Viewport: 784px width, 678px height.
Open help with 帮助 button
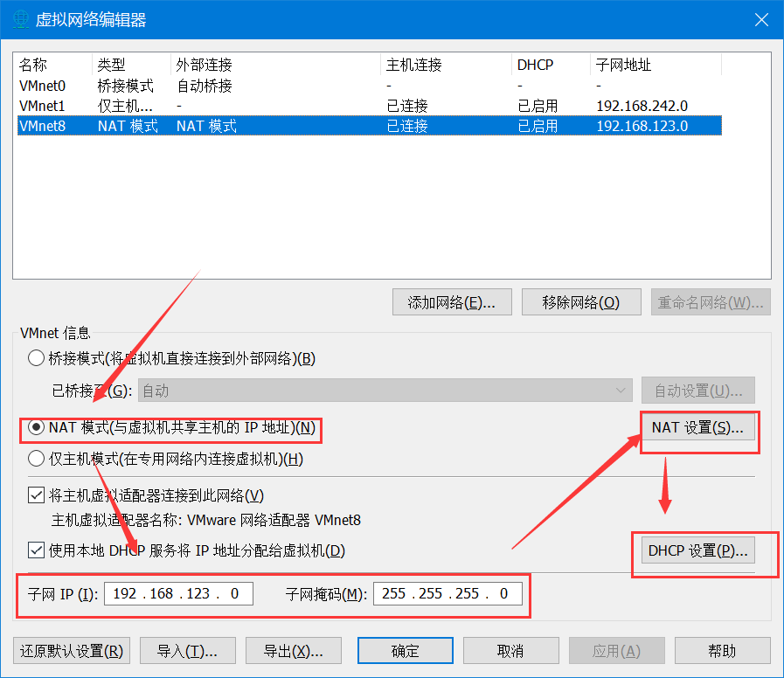click(723, 651)
